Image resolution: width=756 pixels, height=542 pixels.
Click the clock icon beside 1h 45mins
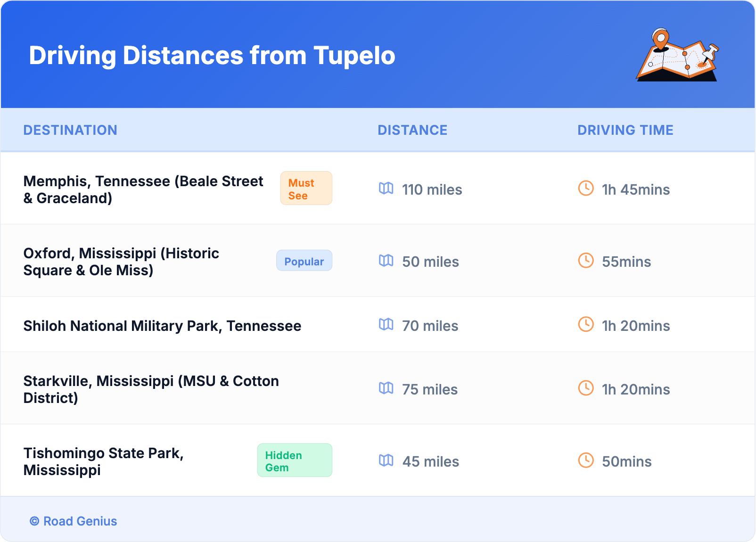point(586,189)
